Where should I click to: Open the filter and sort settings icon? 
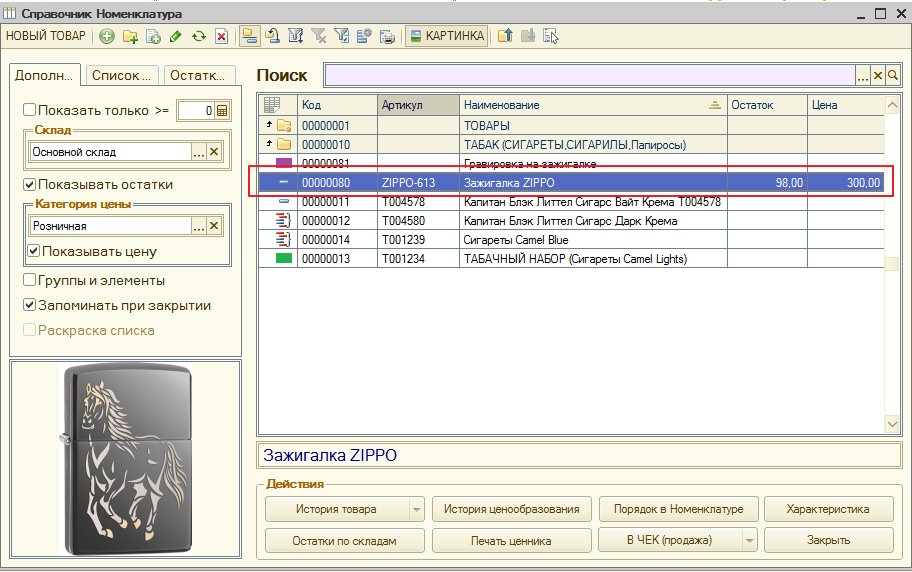pyautogui.click(x=295, y=37)
